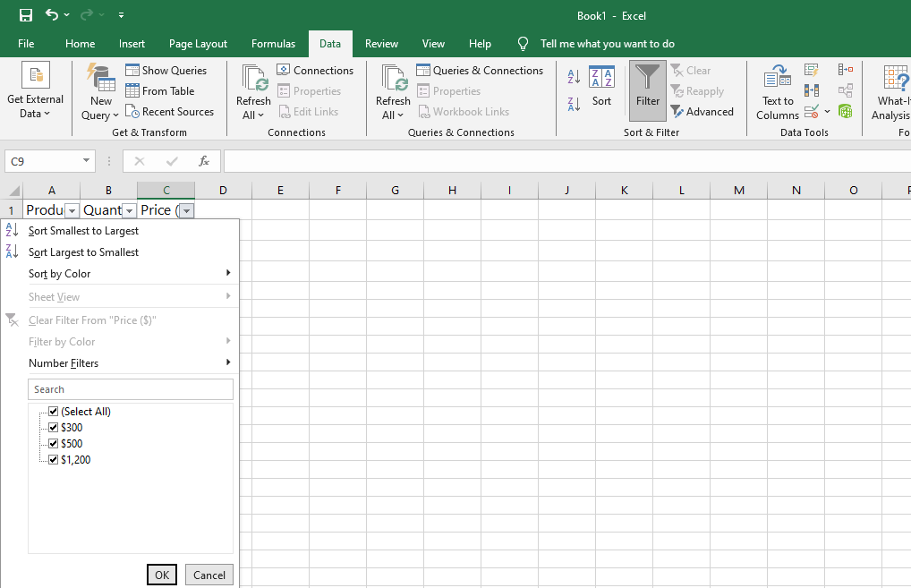Uncheck the $300 filter value

54,426
